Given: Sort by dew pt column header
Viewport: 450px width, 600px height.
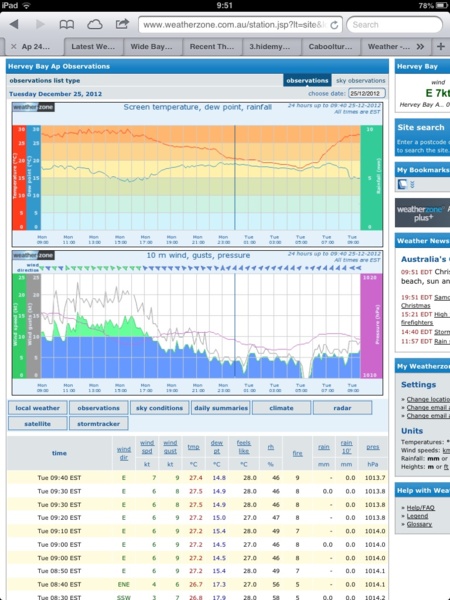Looking at the screenshot, I should click(x=217, y=447).
